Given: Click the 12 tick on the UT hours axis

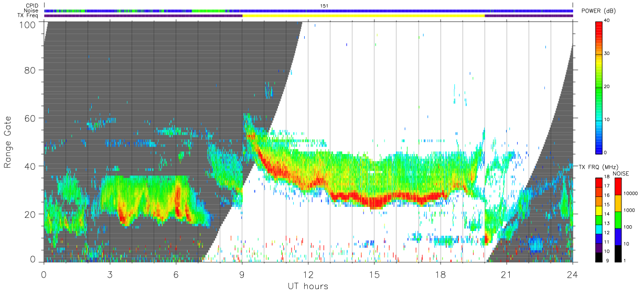Looking at the screenshot, I should click(308, 274).
